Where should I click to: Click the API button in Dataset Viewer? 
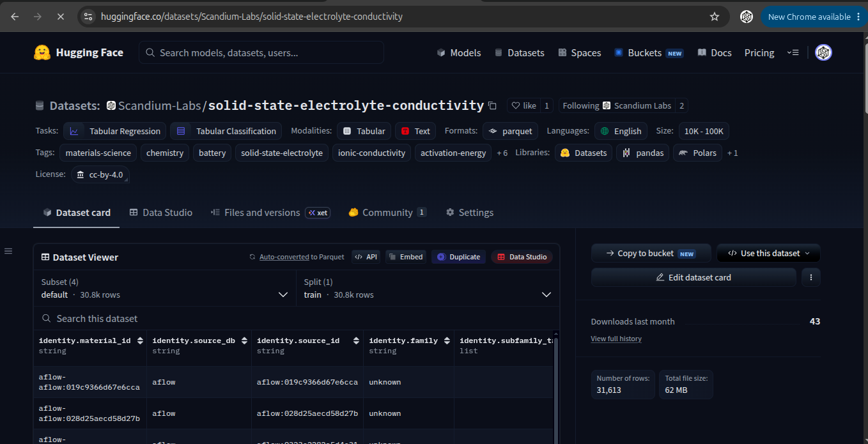366,257
